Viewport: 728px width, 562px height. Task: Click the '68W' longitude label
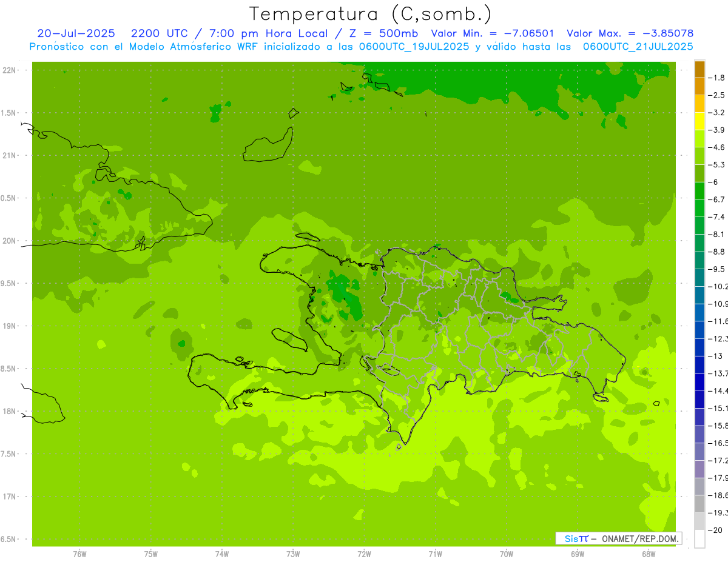click(x=649, y=554)
